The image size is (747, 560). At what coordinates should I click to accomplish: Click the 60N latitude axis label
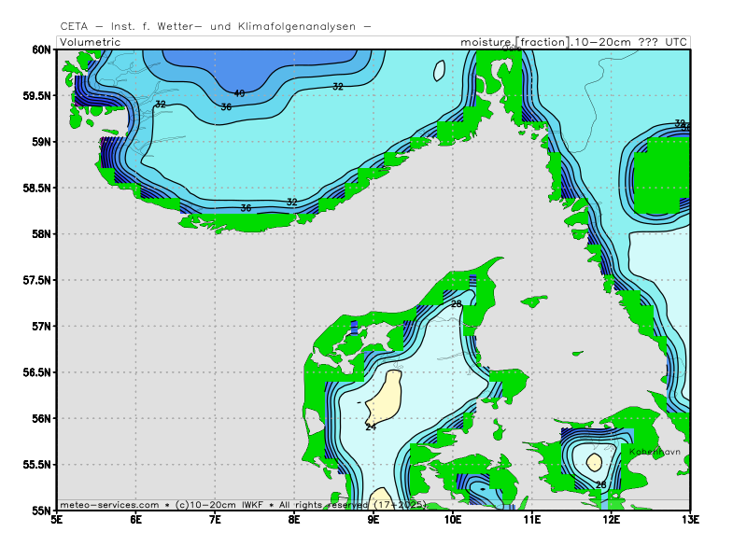40,49
